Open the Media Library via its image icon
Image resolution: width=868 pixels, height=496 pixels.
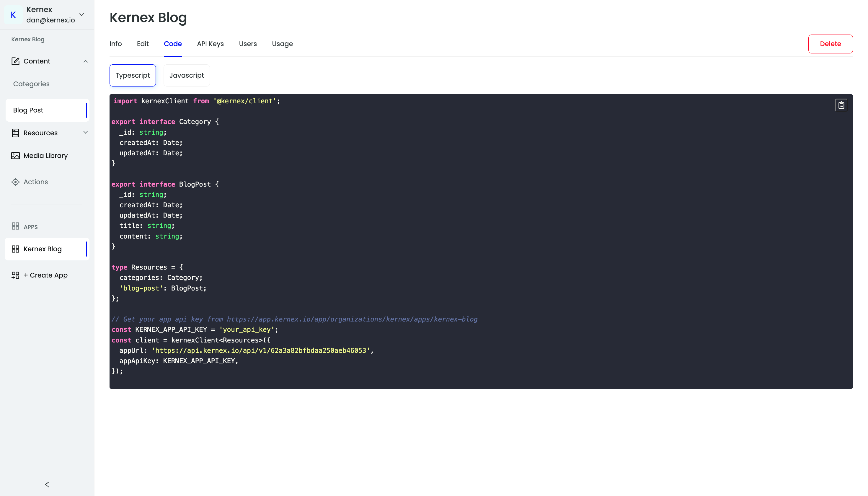(x=15, y=155)
